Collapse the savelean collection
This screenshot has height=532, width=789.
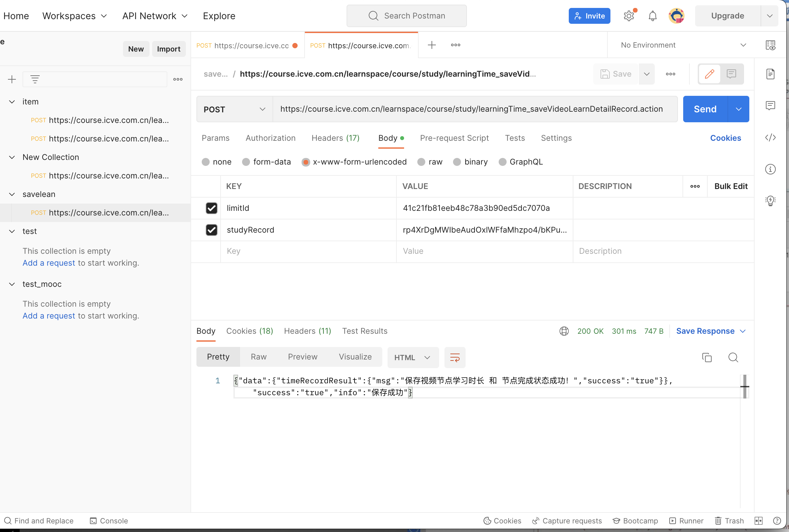(x=12, y=194)
